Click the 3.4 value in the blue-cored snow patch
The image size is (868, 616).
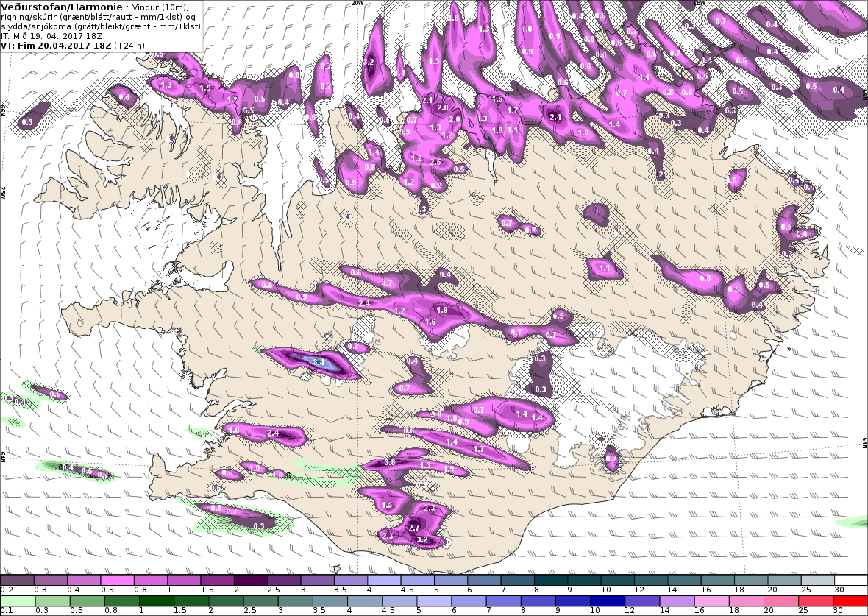pyautogui.click(x=319, y=362)
